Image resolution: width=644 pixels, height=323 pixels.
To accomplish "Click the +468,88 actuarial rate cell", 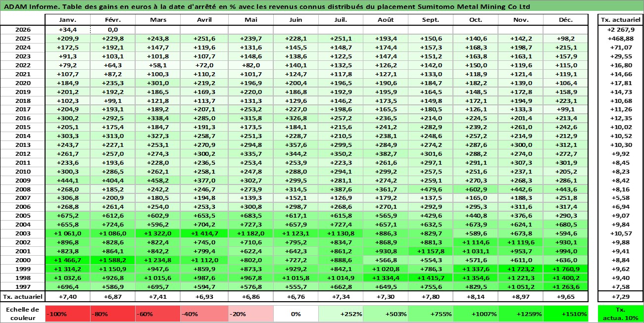I will pos(620,39).
